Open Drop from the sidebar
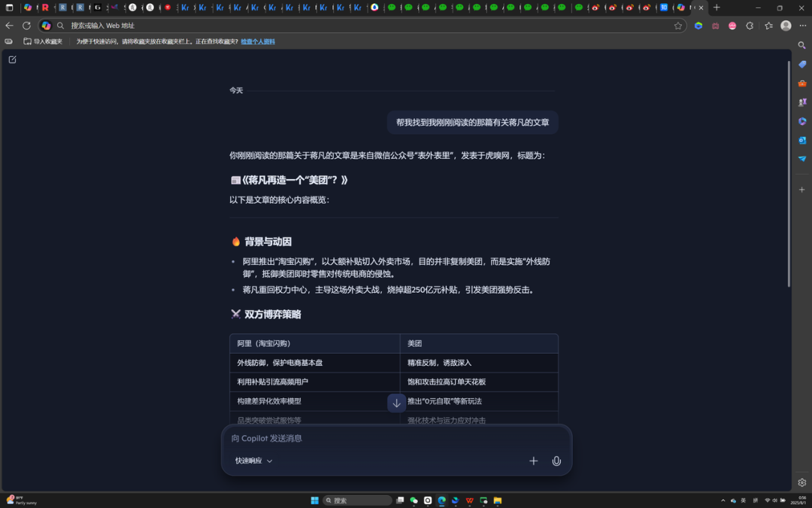Image resolution: width=812 pixels, height=508 pixels. pyautogui.click(x=801, y=158)
